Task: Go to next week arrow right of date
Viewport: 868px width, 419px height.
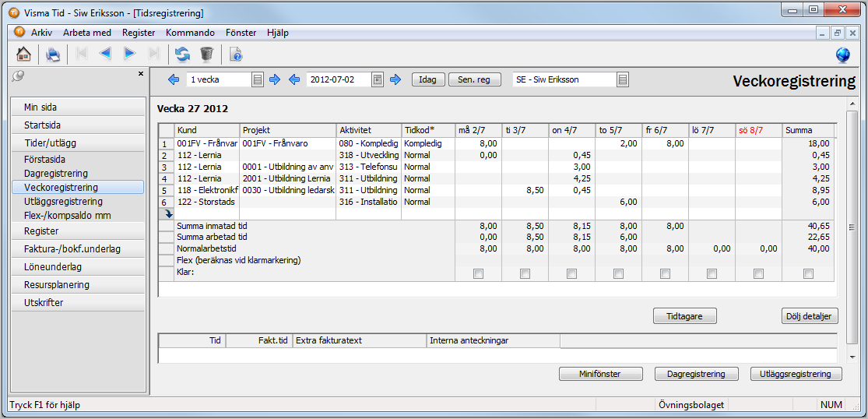Action: pyautogui.click(x=395, y=79)
